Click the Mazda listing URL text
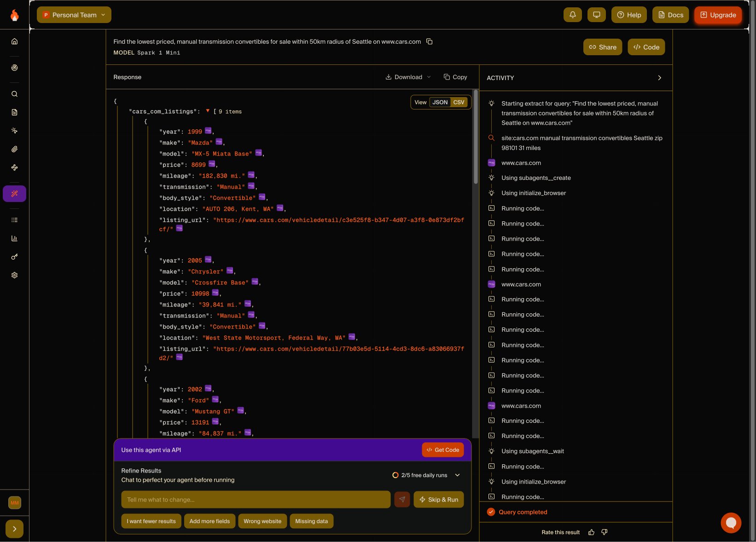 (312, 225)
